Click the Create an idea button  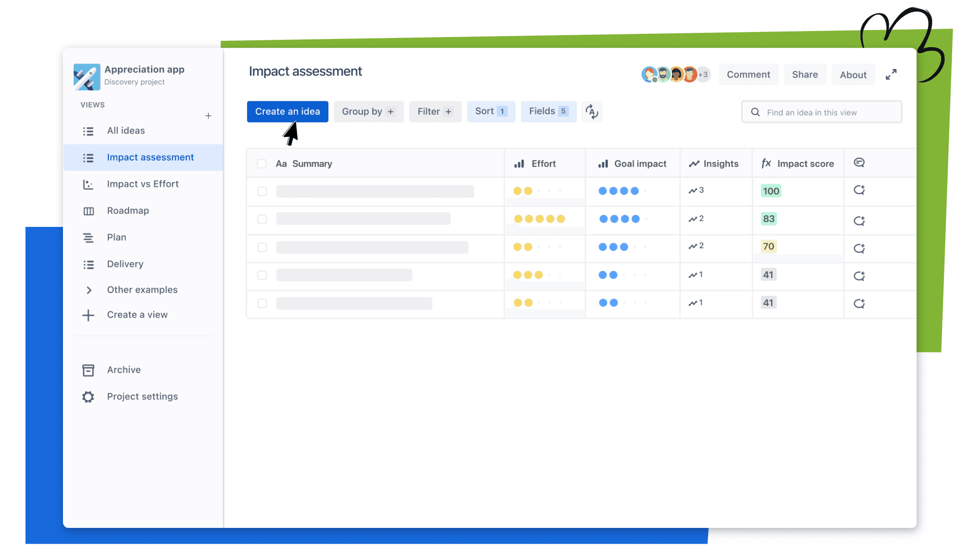pyautogui.click(x=287, y=112)
